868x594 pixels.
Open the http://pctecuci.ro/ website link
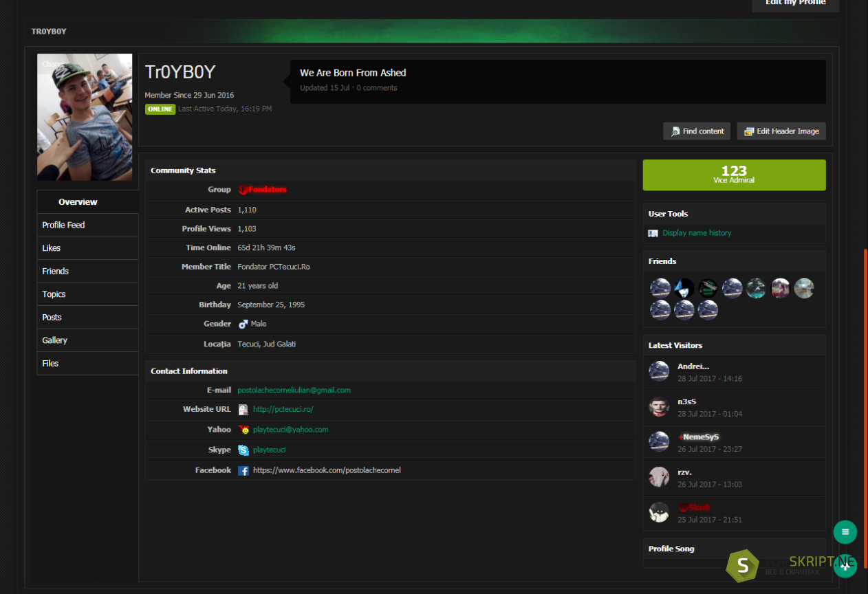tap(283, 409)
